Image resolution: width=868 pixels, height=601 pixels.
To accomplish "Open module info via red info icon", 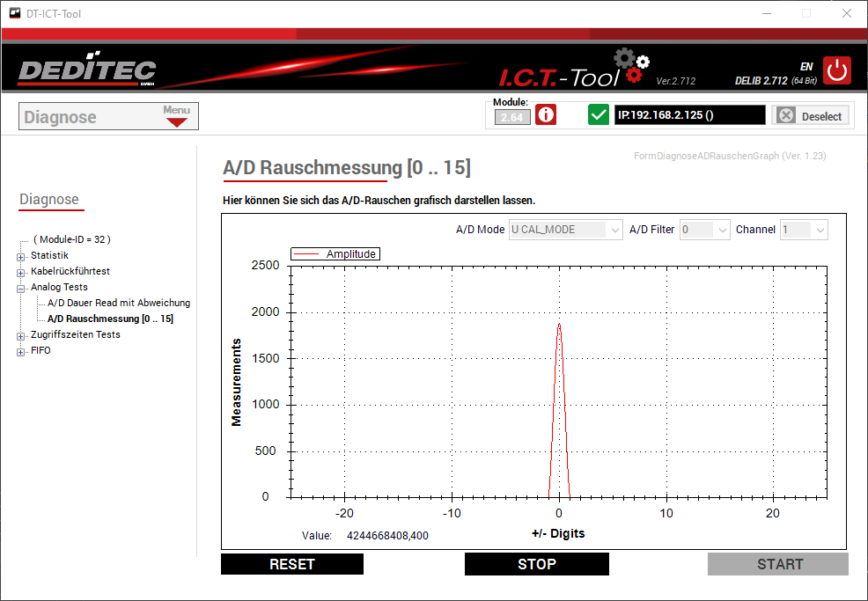I will point(546,115).
